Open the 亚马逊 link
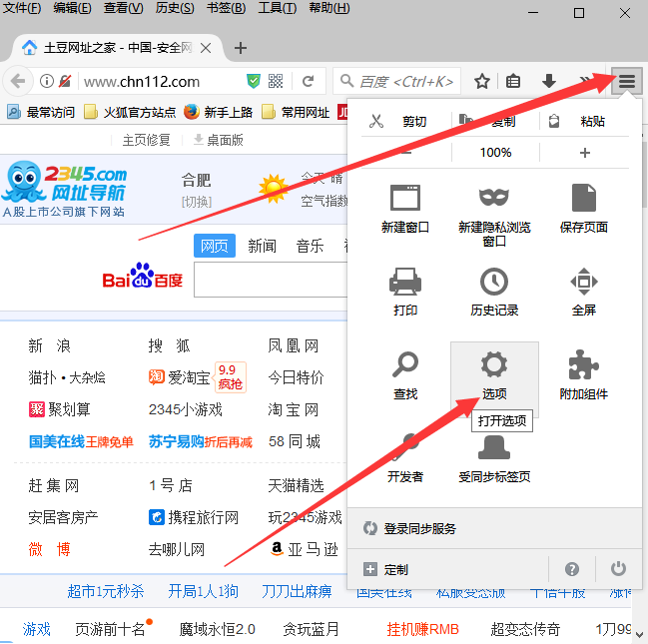The image size is (648, 644). coord(305,549)
